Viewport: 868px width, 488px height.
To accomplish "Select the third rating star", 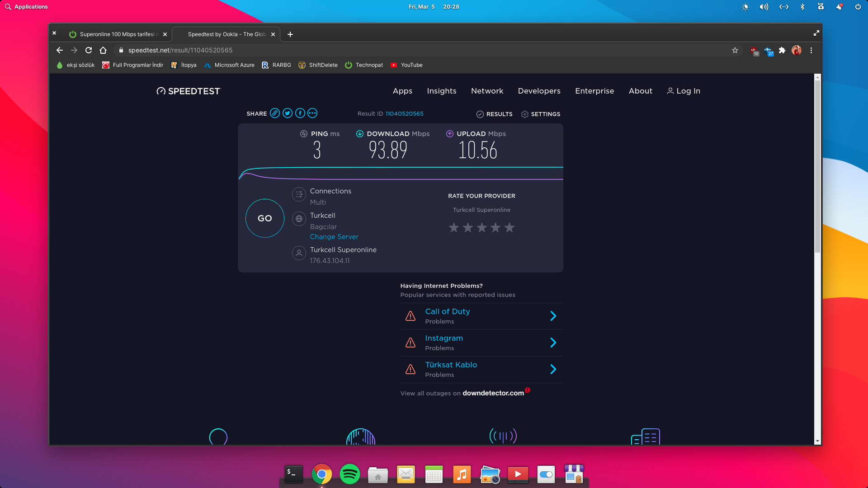I will pyautogui.click(x=482, y=228).
